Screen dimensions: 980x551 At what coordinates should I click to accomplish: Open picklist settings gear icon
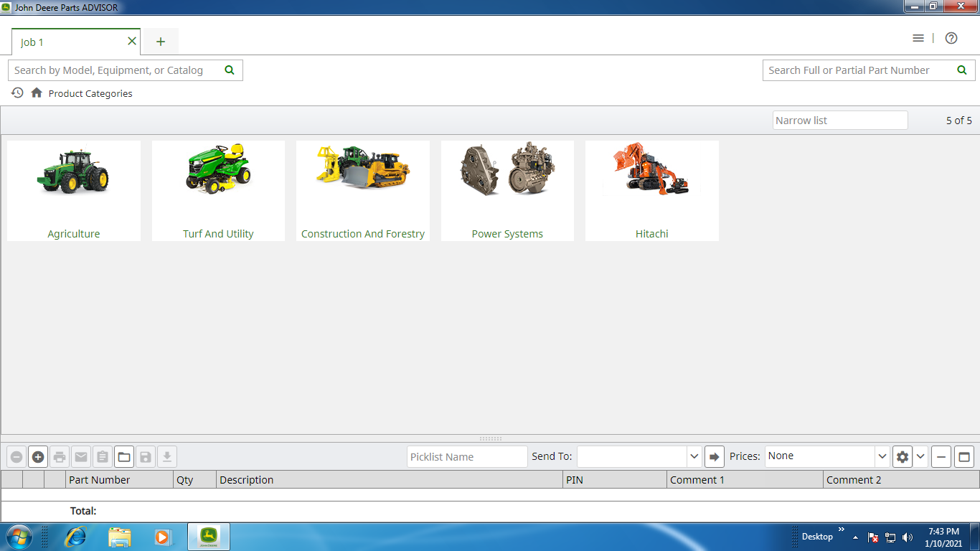903,457
